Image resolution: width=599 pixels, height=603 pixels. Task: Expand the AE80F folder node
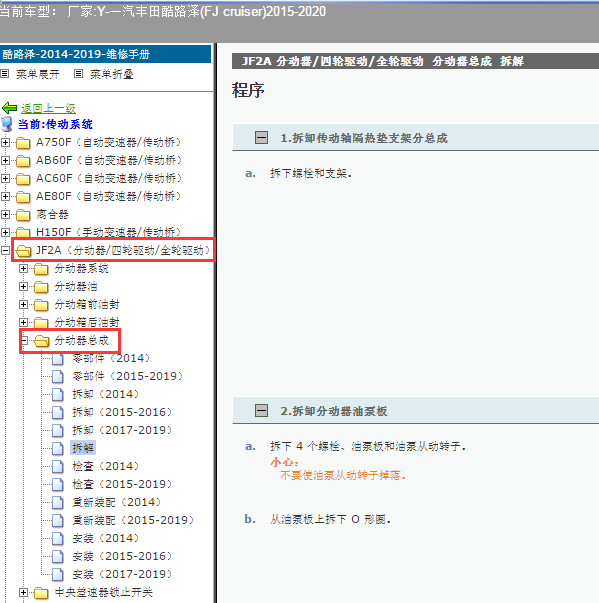tap(5, 197)
